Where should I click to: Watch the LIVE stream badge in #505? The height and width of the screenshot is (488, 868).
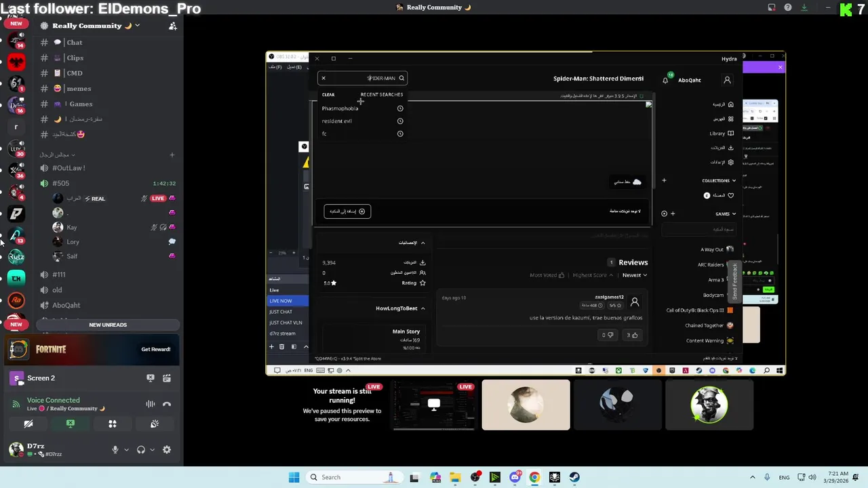click(158, 199)
